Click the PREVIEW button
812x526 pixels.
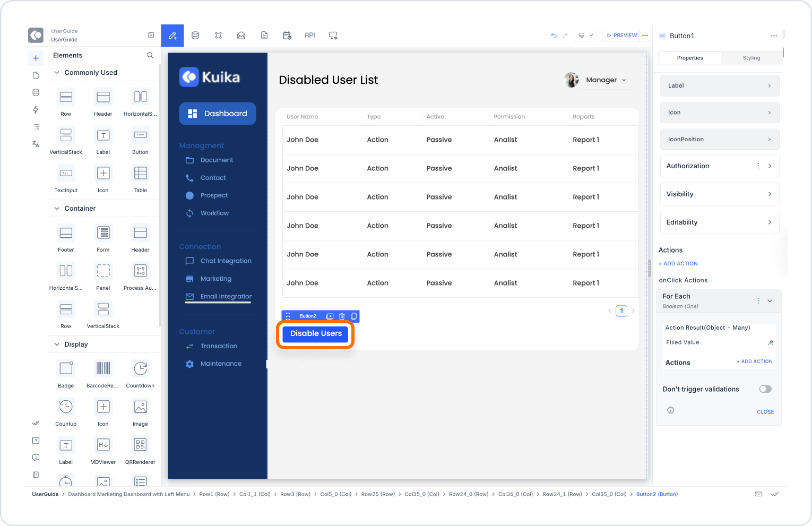[621, 36]
